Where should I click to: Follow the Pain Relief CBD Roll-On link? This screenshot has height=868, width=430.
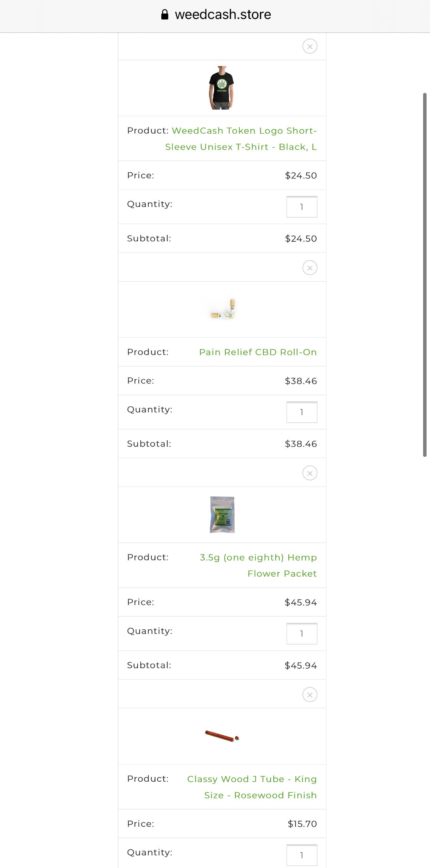click(258, 352)
